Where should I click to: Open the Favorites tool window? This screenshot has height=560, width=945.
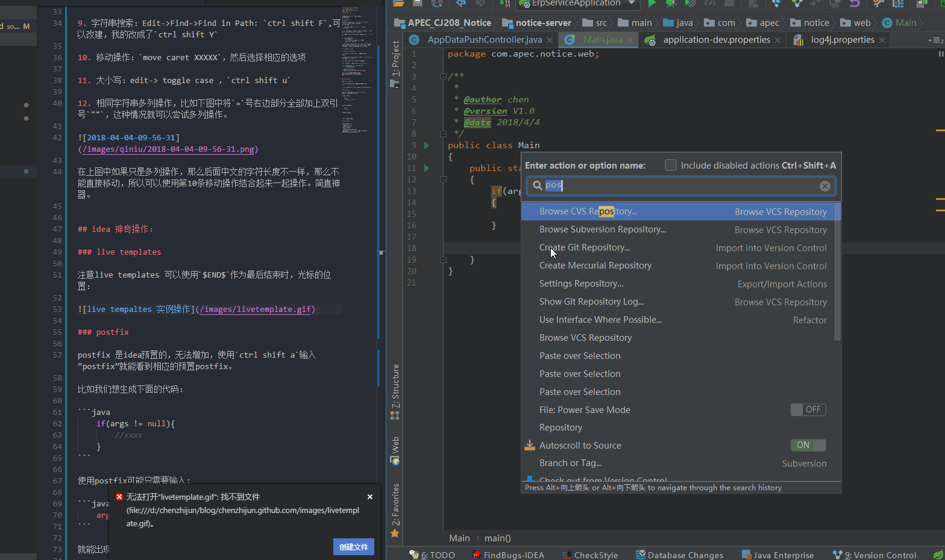pyautogui.click(x=395, y=510)
